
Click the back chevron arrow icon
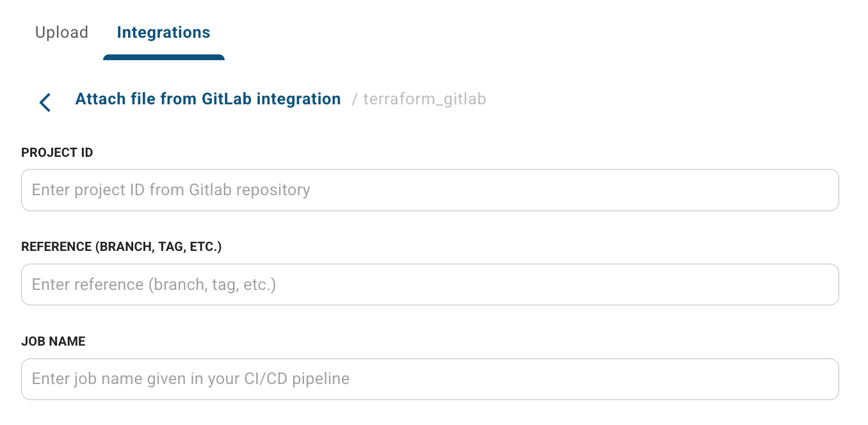[x=45, y=102]
